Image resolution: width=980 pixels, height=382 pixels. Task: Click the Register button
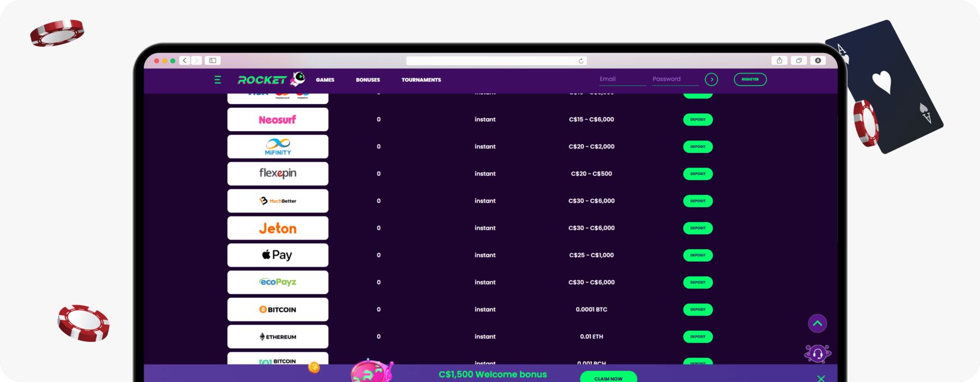(x=750, y=79)
